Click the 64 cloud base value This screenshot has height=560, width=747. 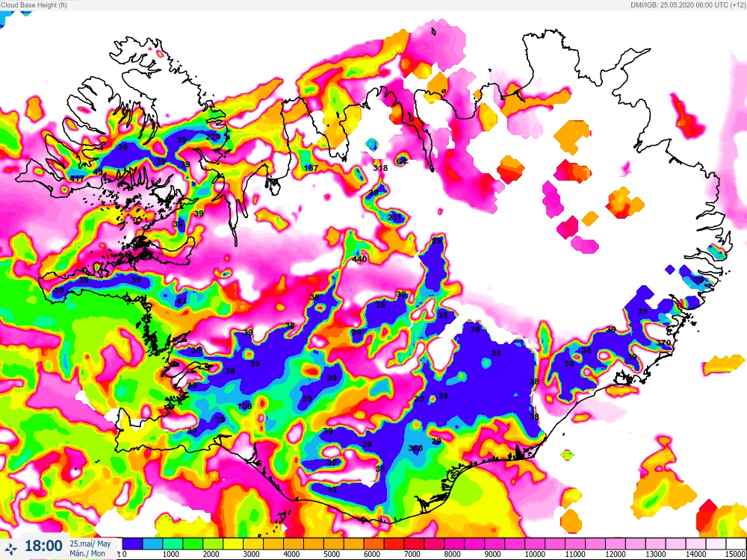tap(402, 161)
